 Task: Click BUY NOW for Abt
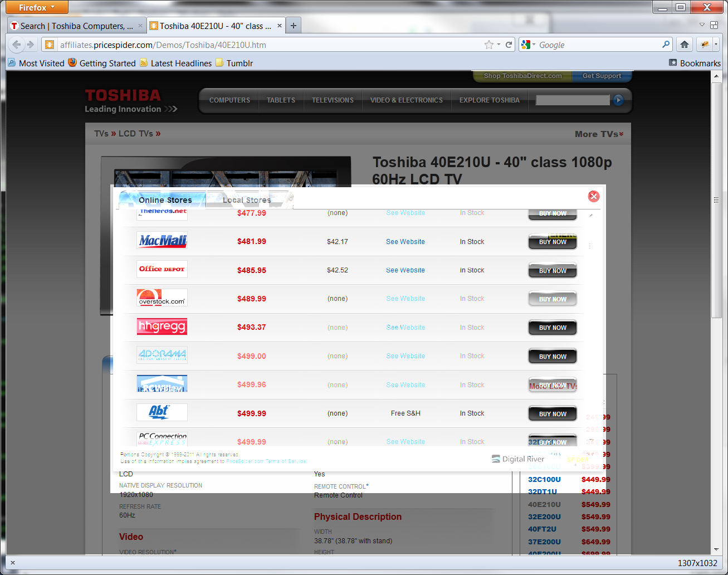(x=553, y=414)
